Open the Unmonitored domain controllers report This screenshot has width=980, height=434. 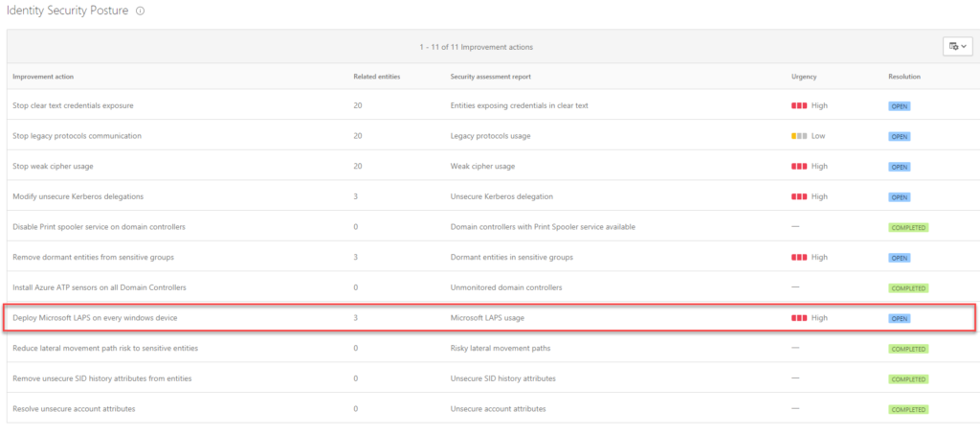506,287
